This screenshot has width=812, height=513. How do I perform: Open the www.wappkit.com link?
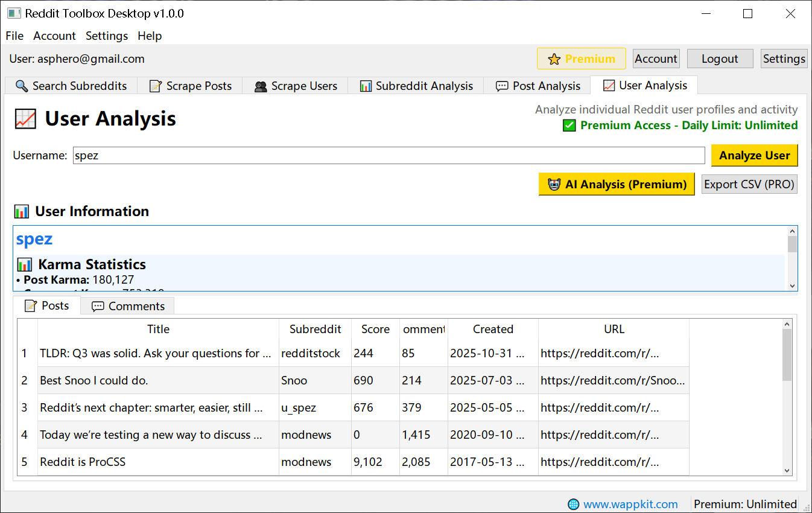click(630, 504)
